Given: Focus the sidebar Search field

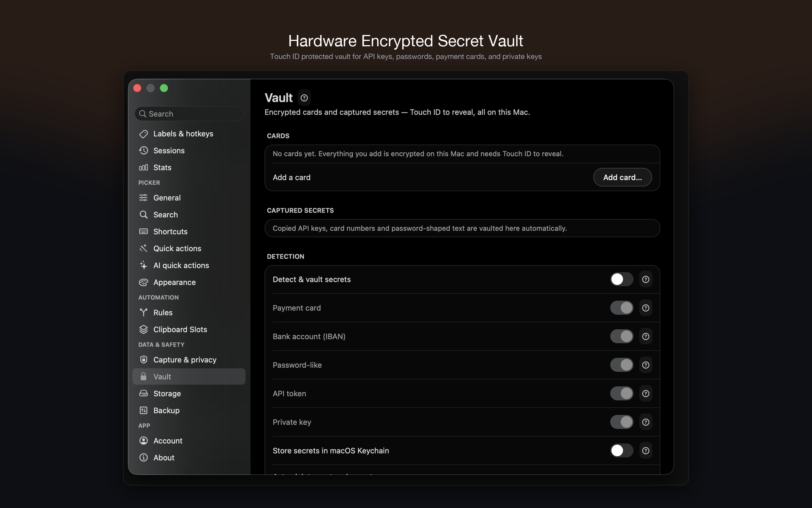Looking at the screenshot, I should 189,113.
